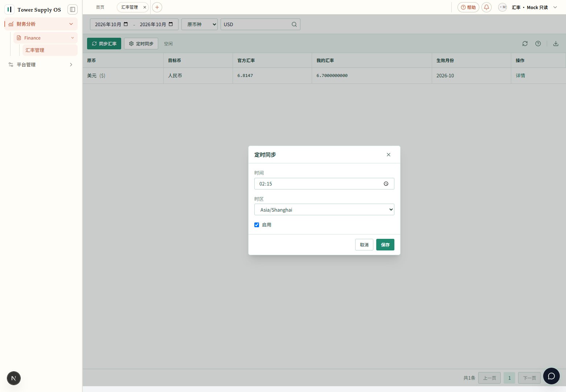Toggle the 启用 checkbox
The image size is (566, 392).
(257, 225)
